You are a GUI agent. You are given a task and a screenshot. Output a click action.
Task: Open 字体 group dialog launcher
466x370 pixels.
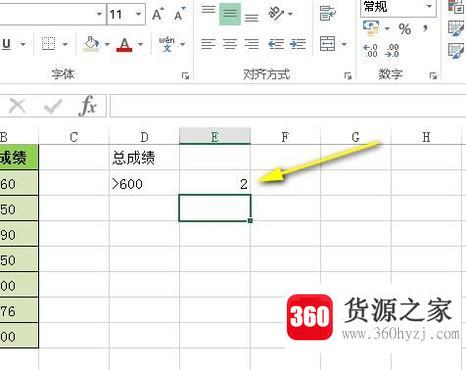[185, 76]
